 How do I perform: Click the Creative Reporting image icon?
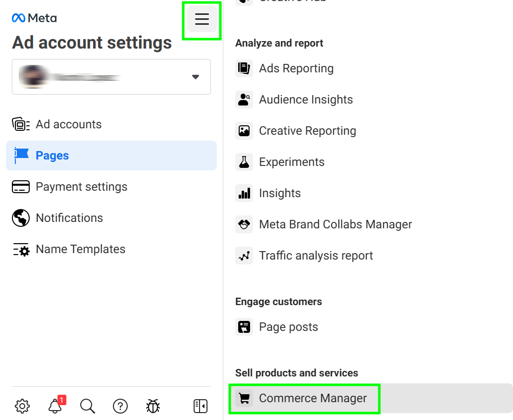[x=244, y=131]
